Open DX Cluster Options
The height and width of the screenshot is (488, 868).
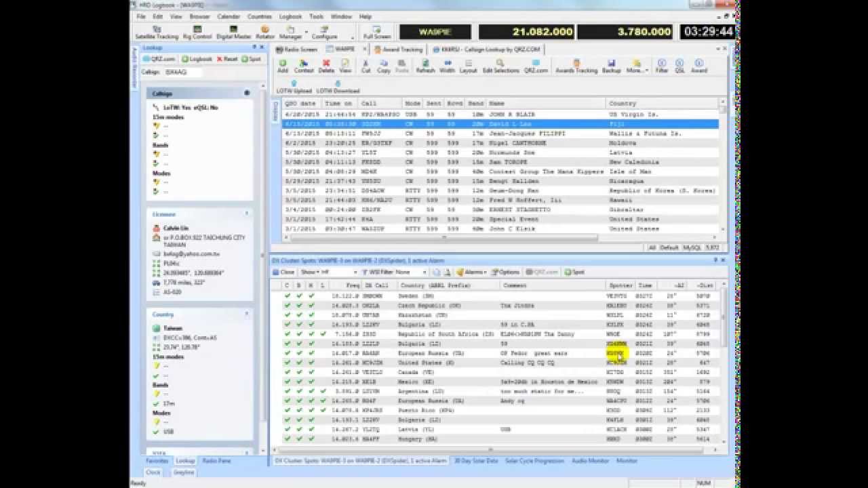[x=505, y=272]
